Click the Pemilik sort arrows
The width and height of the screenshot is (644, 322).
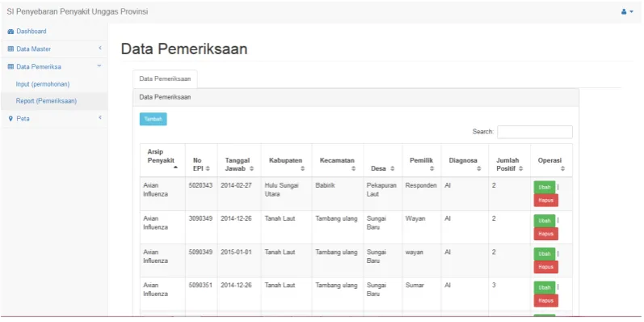[x=431, y=168]
